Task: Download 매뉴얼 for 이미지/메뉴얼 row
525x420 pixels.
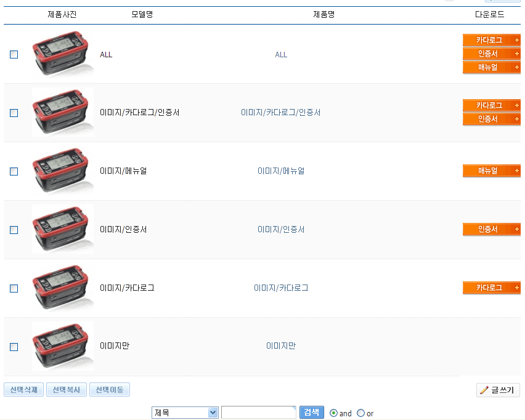Action: pos(491,171)
